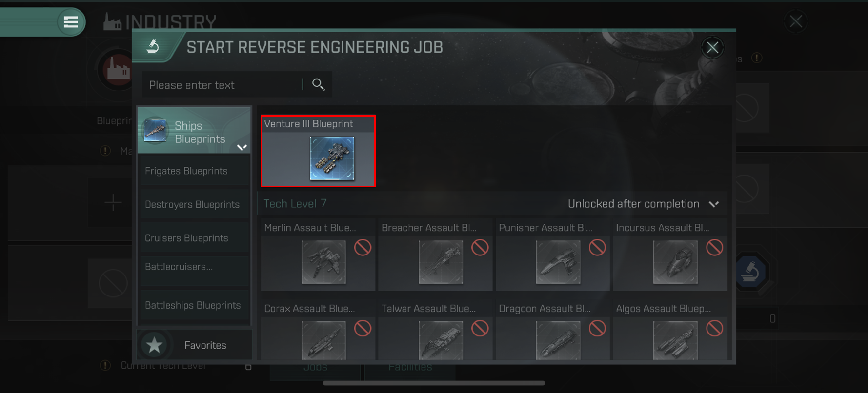Click the Merlin Assault Blueprint ship icon
868x393 pixels.
click(323, 262)
